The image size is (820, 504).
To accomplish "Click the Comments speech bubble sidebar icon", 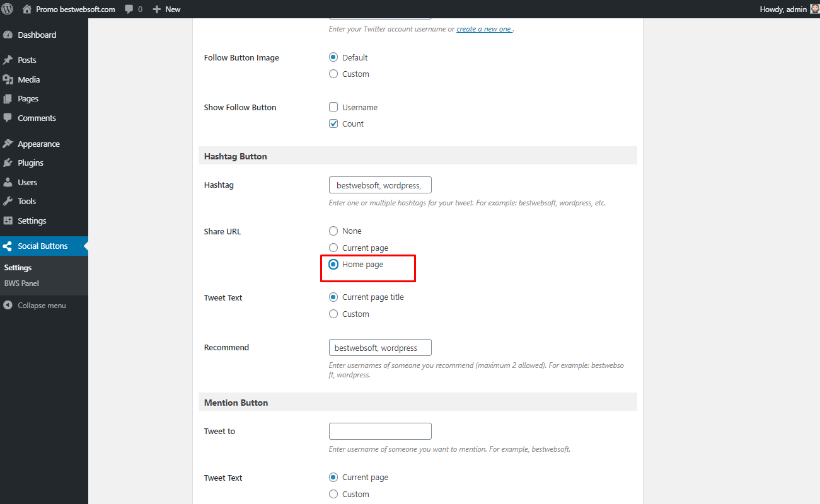I will 8,118.
